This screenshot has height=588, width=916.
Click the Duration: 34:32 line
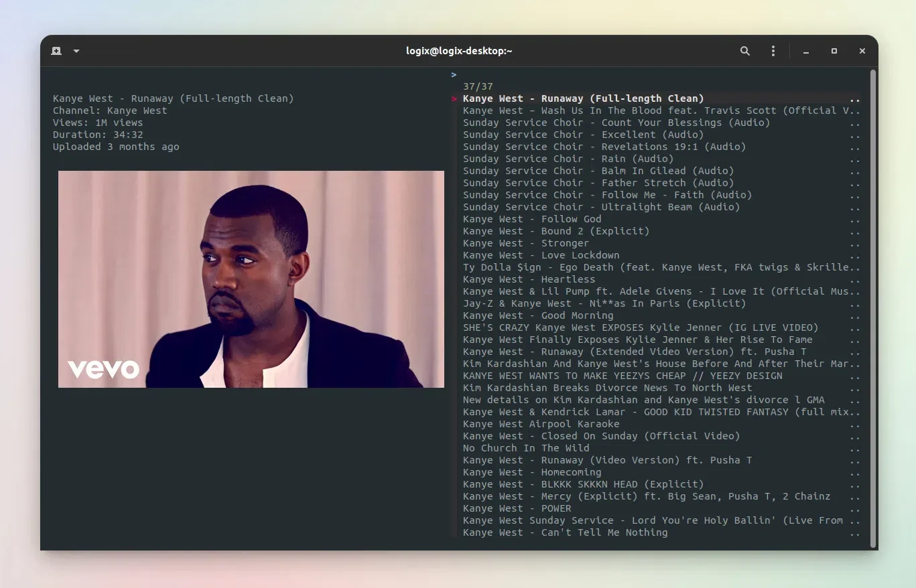coord(98,135)
